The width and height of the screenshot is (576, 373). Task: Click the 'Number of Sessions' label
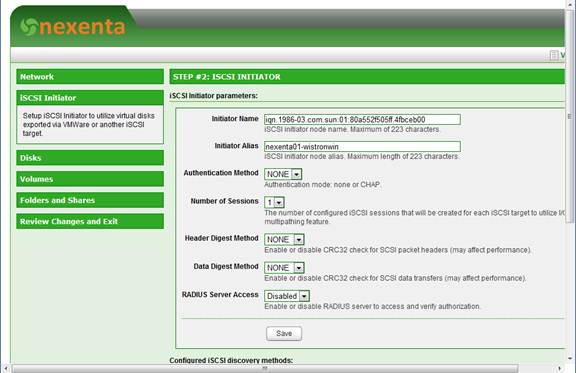(x=224, y=201)
